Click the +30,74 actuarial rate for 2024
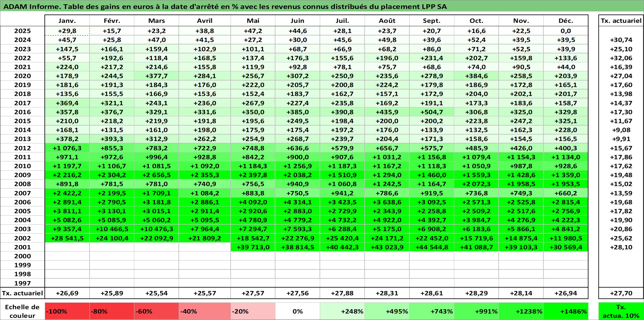The image size is (644, 320). click(x=621, y=40)
